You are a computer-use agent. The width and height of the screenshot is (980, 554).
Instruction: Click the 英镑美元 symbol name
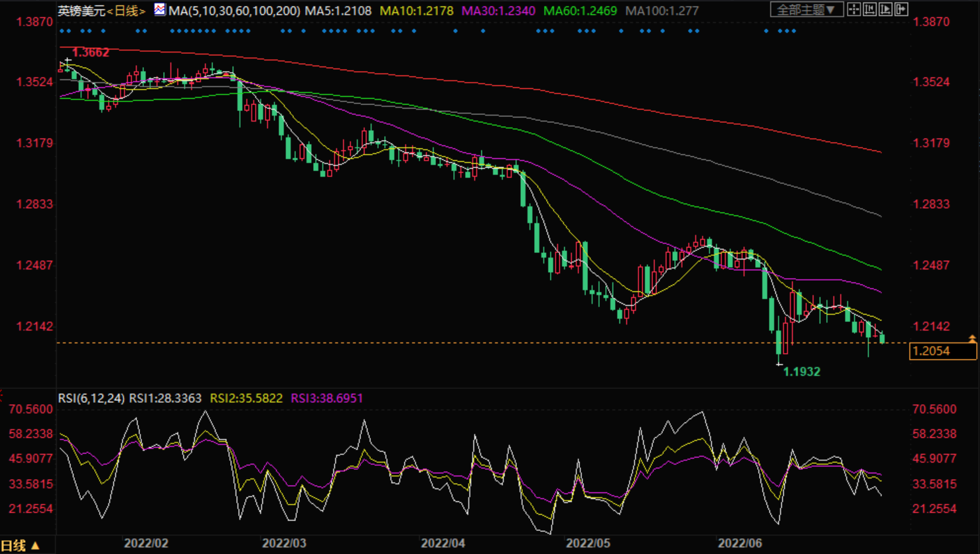pyautogui.click(x=82, y=11)
